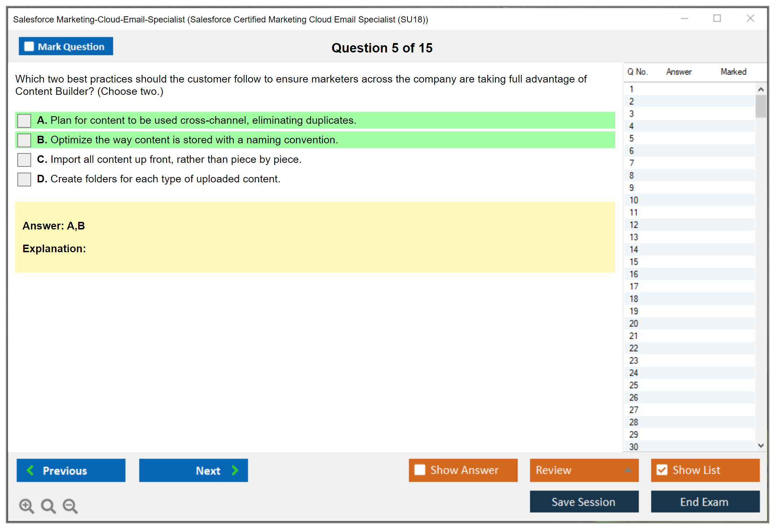Screen dimensions: 778x532
Task: Close the exam window
Action: pyautogui.click(x=750, y=18)
